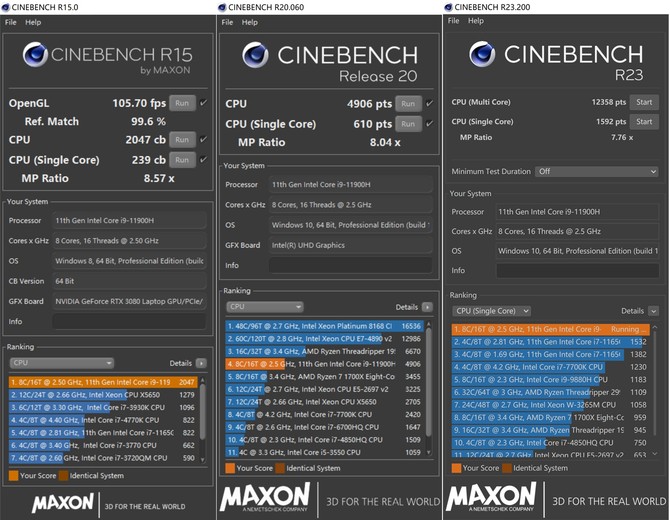Select R15 ranking row Xeon CPU X5650
This screenshot has height=520, width=670.
pos(103,395)
